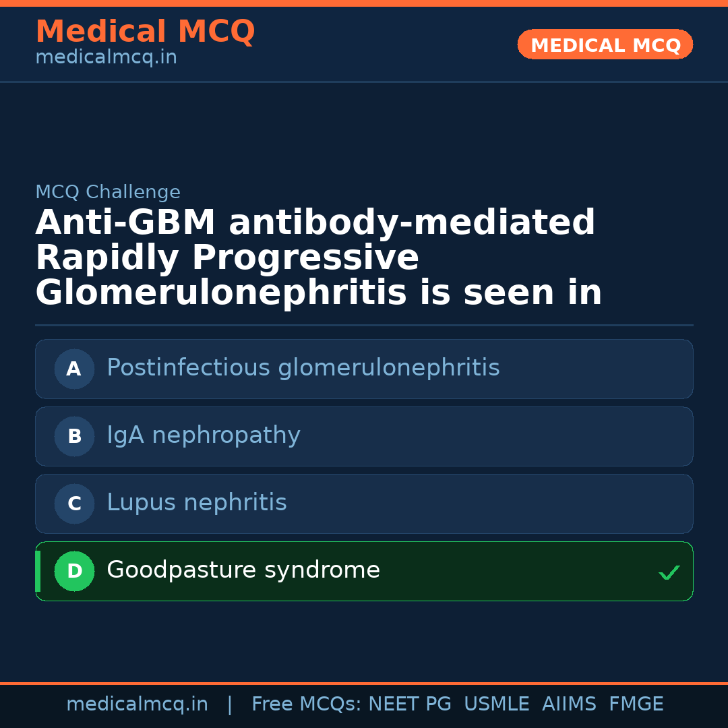Click the green D letter circle badge
This screenshot has height=728, width=728.
tap(74, 571)
